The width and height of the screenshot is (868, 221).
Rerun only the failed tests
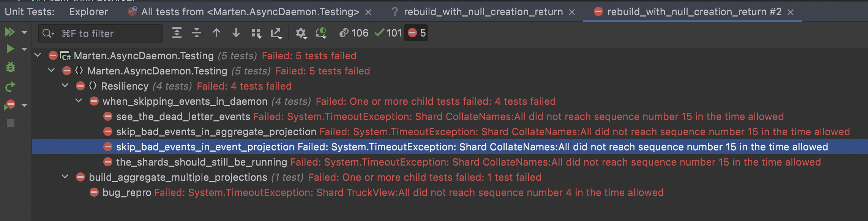click(10, 104)
